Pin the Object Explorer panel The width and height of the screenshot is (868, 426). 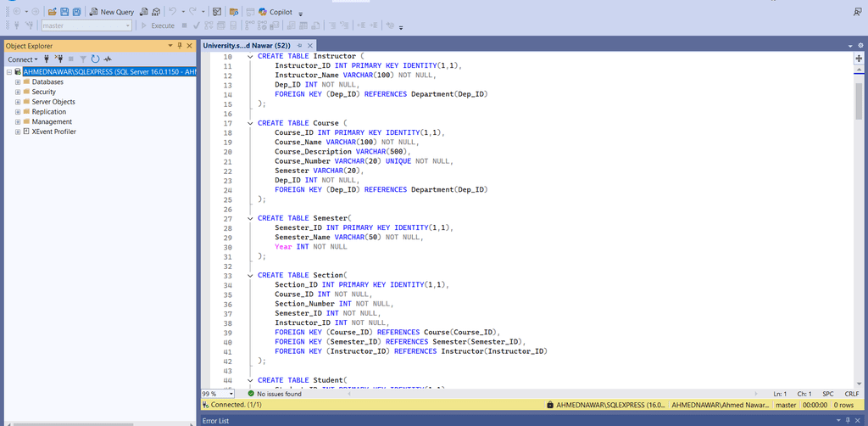click(180, 46)
